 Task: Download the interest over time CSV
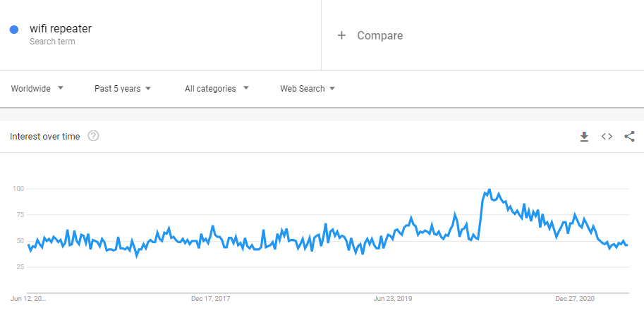pyautogui.click(x=584, y=137)
